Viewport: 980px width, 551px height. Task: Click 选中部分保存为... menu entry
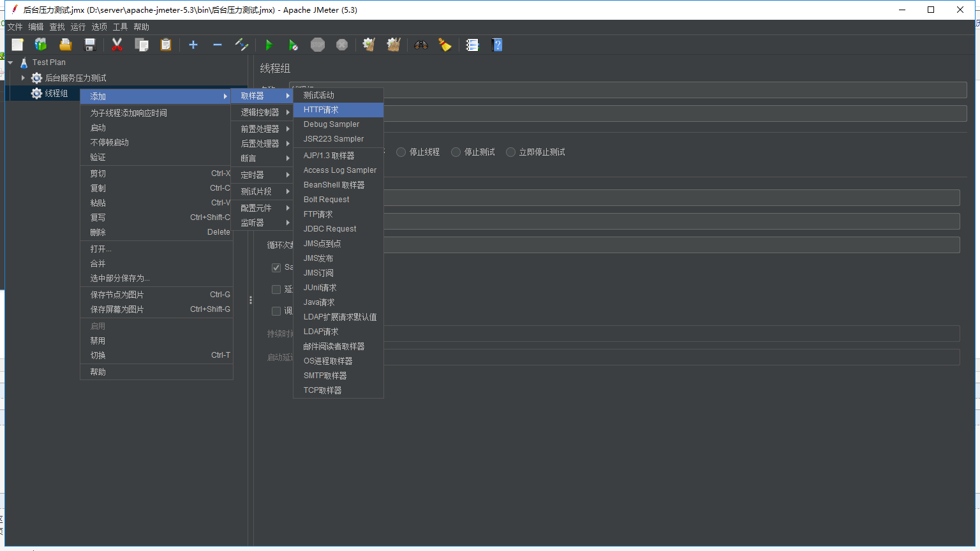pyautogui.click(x=156, y=278)
